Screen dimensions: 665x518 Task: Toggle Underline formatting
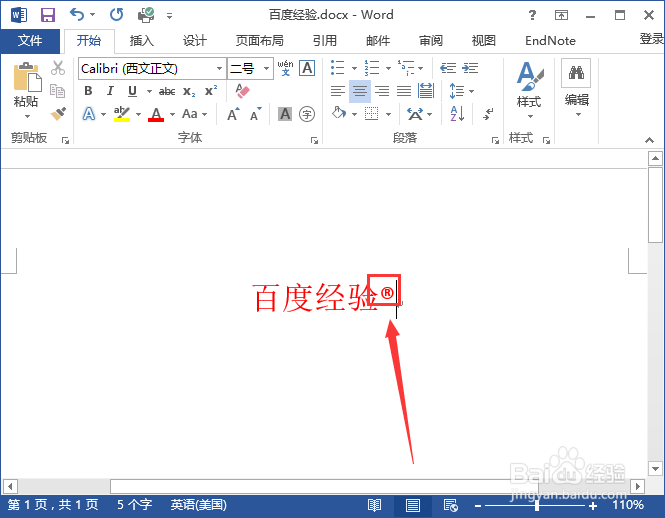tap(132, 91)
